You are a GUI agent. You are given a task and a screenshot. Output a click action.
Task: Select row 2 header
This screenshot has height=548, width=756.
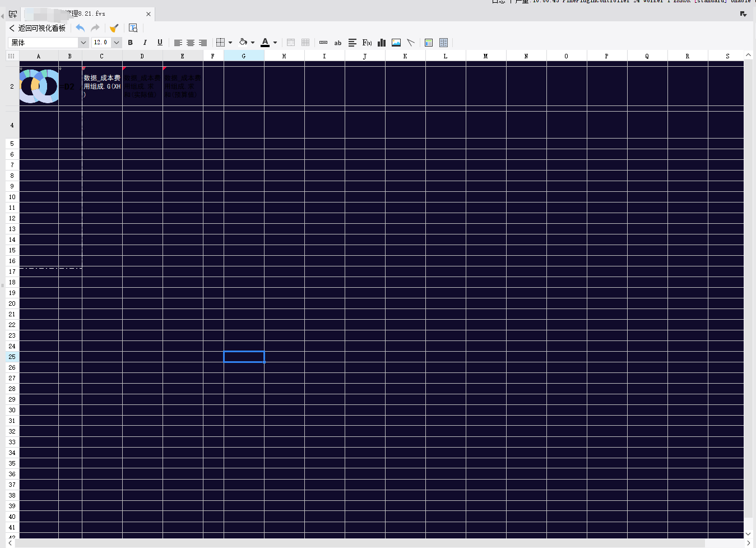(12, 86)
